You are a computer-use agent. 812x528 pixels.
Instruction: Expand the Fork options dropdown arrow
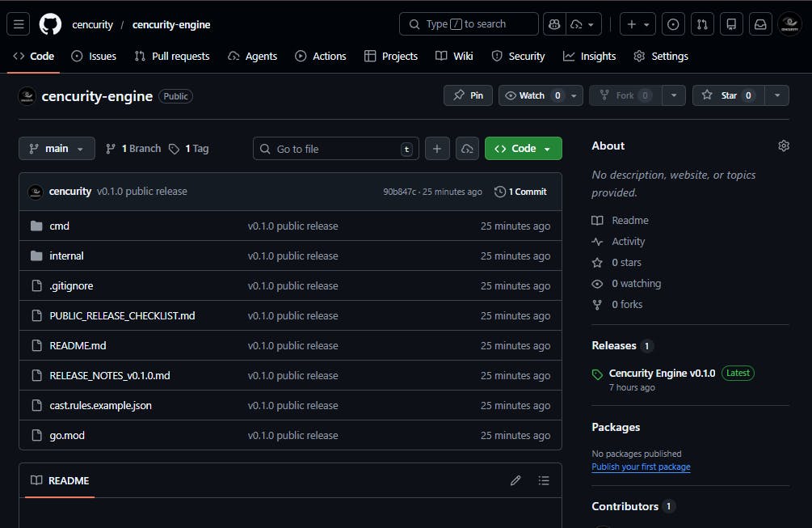tap(674, 95)
